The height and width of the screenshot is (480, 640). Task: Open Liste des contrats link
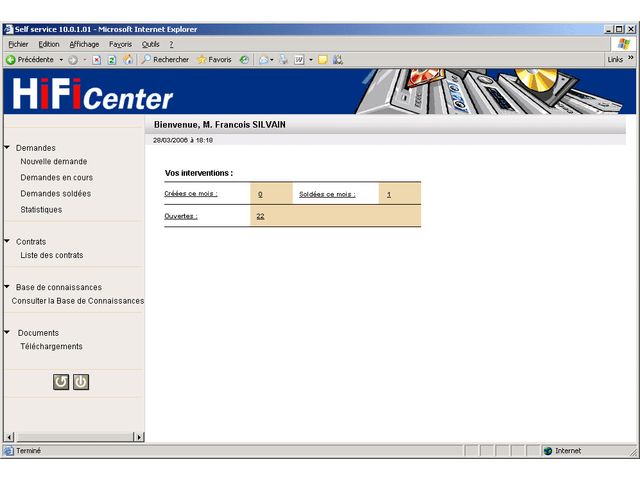click(52, 255)
